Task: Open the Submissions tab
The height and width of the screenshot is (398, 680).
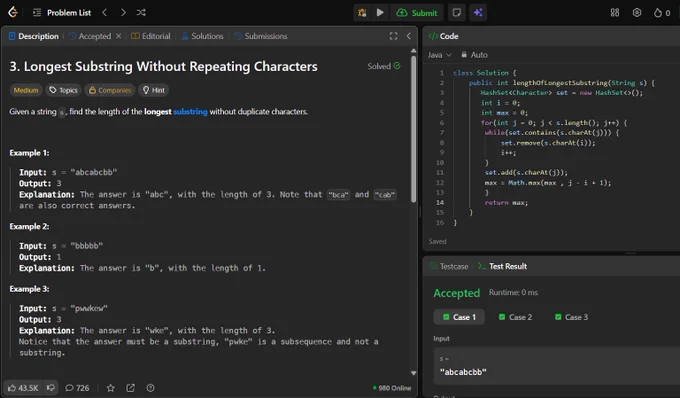Action: [261, 36]
